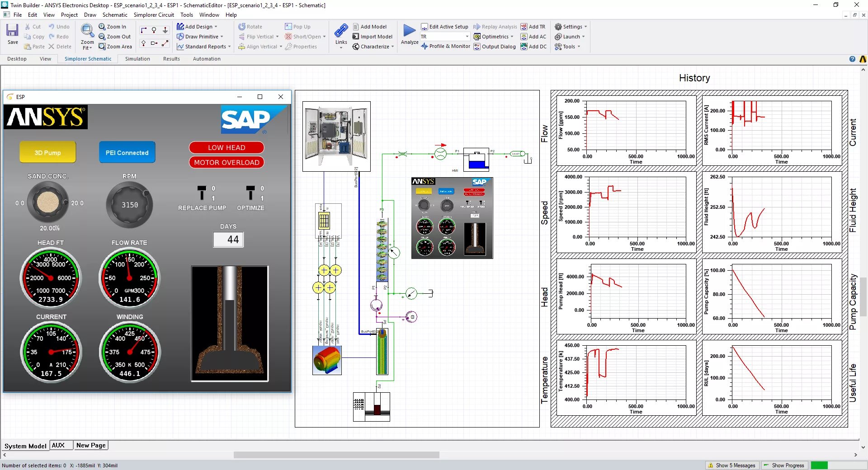Screen dimensions: 868x470
Task: Expand the Standard Reports dropdown
Action: (x=229, y=47)
